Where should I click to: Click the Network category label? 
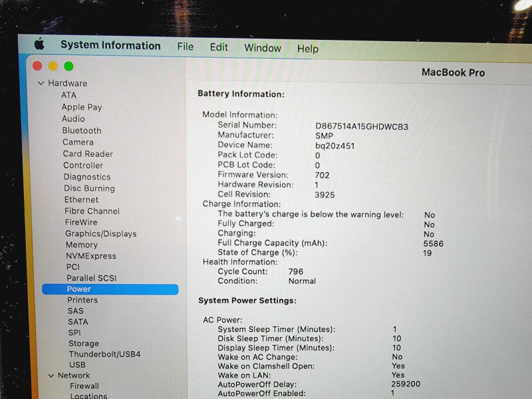[74, 376]
